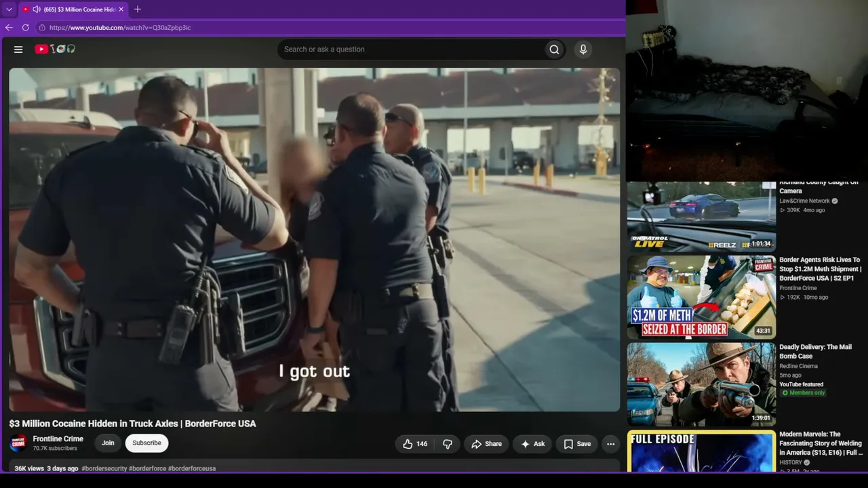Click the HISTORY channel verified badge
The height and width of the screenshot is (488, 868).
pos(806,462)
